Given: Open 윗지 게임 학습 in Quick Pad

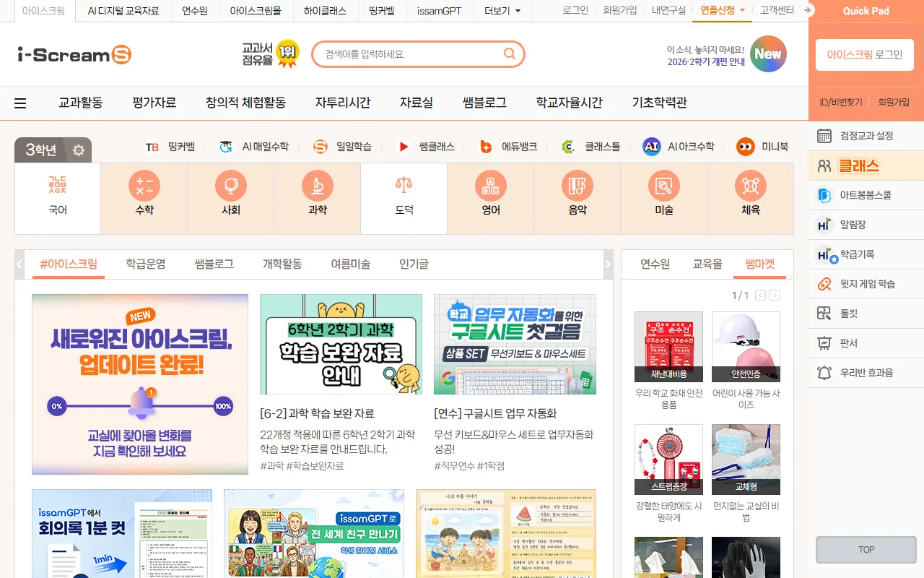Looking at the screenshot, I should coord(866,284).
